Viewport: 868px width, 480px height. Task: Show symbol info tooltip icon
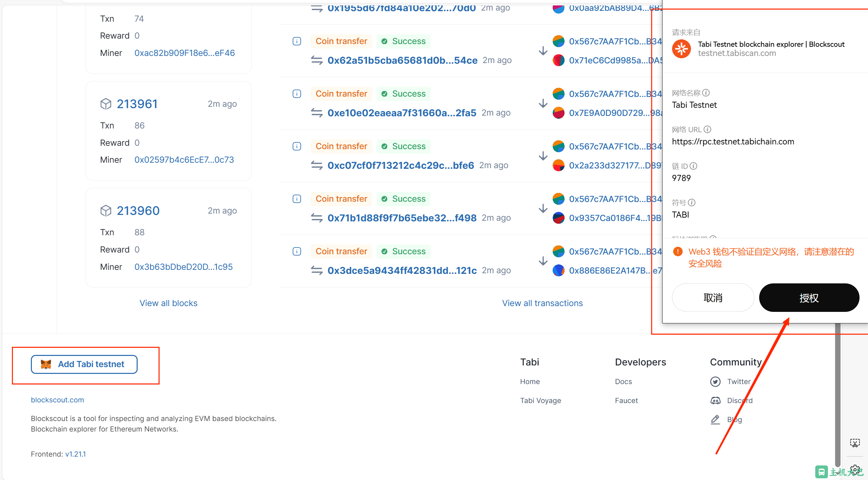[692, 202]
